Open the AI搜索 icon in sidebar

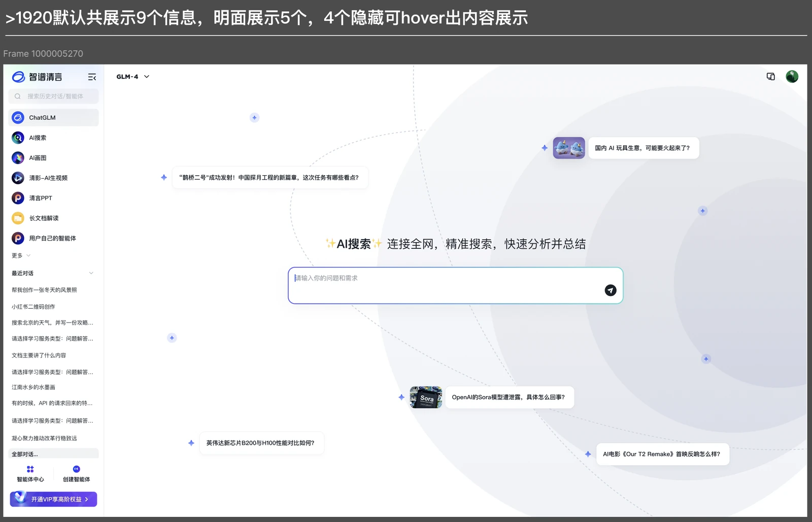coord(18,138)
